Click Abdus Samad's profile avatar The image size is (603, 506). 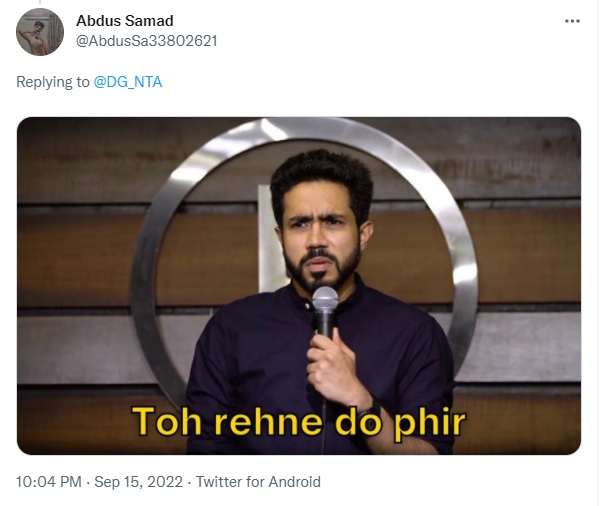pyautogui.click(x=40, y=31)
